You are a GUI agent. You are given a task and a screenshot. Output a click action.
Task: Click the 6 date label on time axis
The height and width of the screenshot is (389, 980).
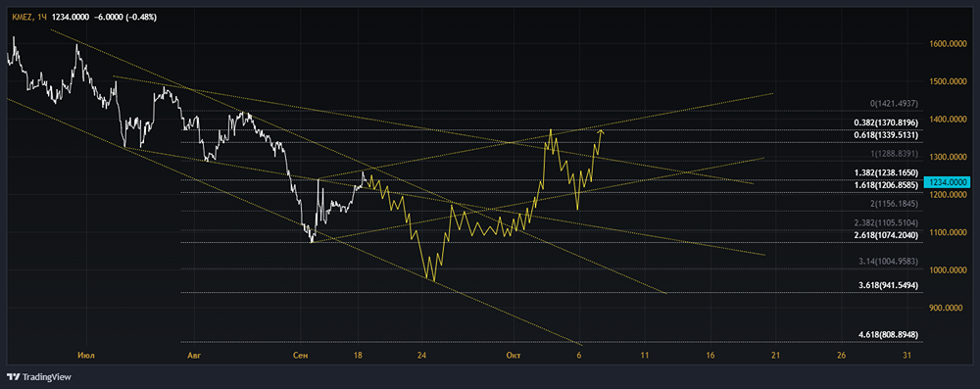[579, 356]
